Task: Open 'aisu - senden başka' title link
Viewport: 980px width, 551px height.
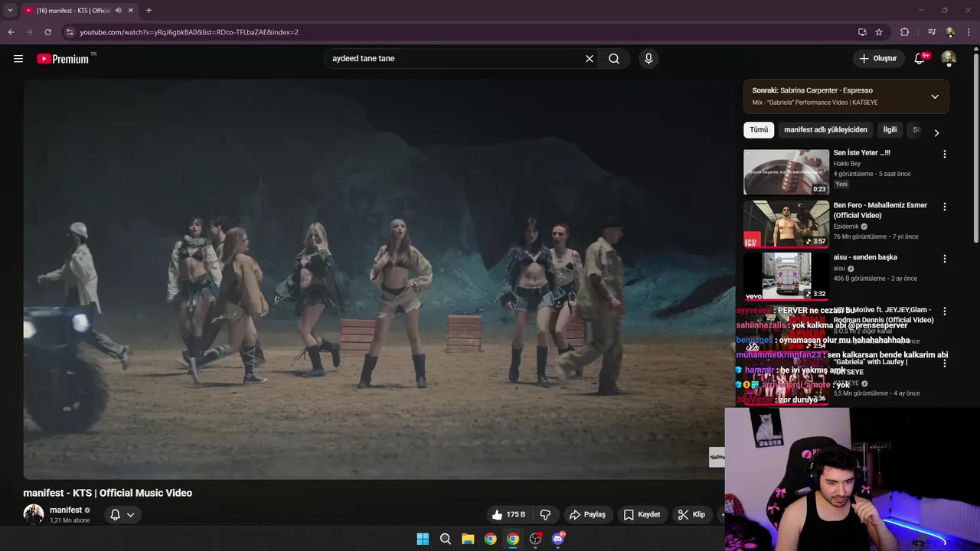Action: click(x=865, y=257)
